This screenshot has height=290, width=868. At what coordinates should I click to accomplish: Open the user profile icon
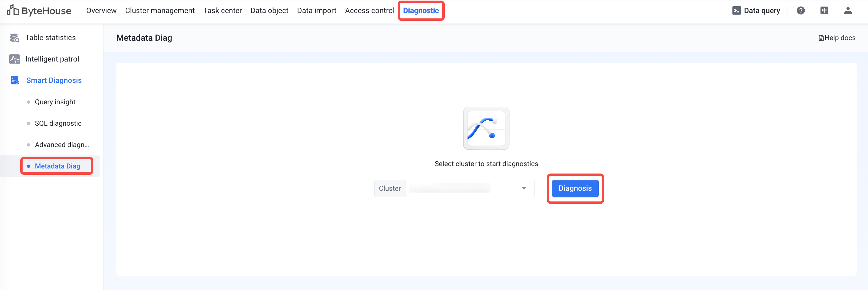tap(848, 11)
